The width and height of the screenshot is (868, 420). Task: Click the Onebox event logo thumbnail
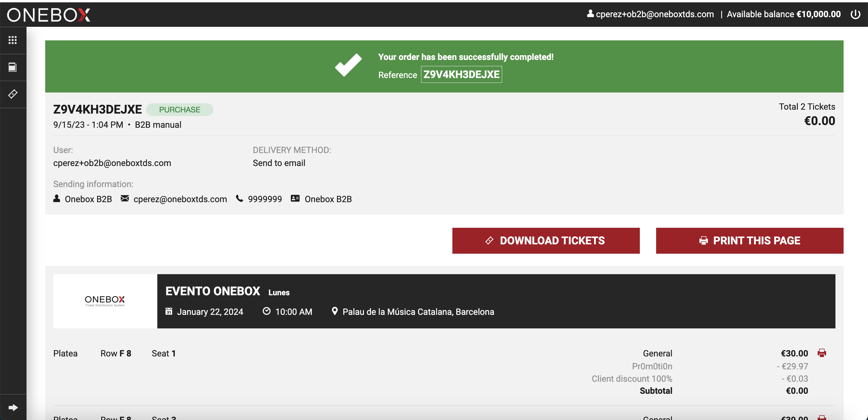(105, 301)
